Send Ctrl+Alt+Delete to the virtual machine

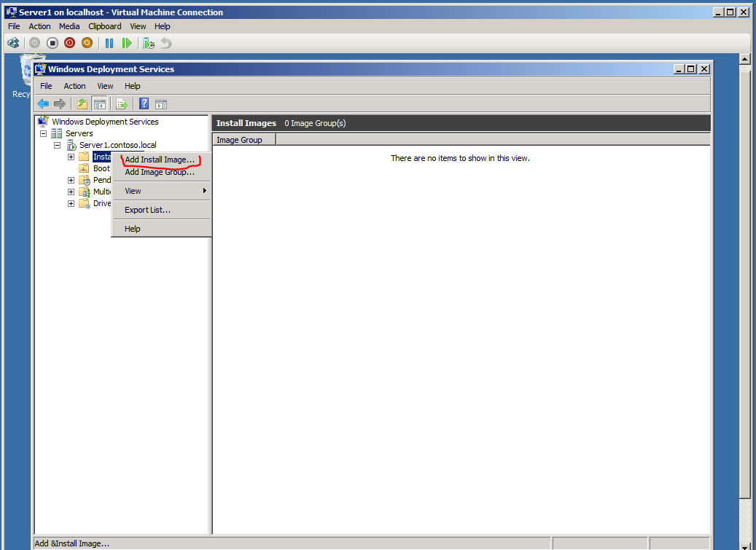click(13, 44)
